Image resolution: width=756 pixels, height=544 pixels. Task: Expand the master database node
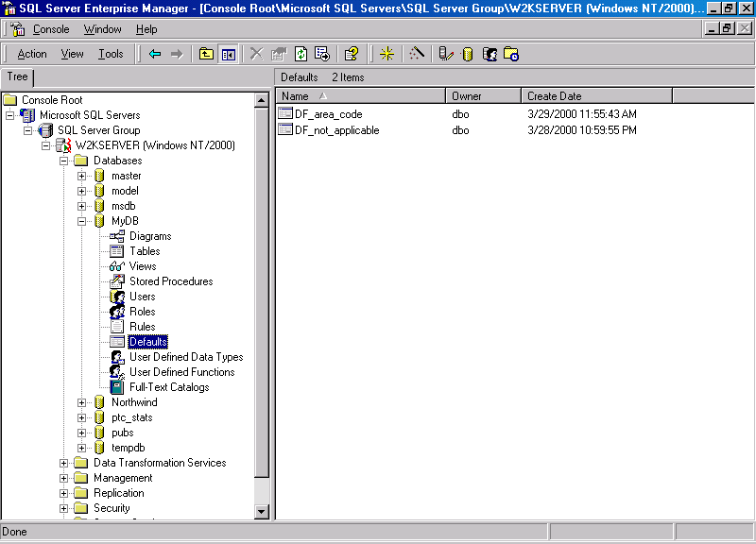click(x=82, y=176)
